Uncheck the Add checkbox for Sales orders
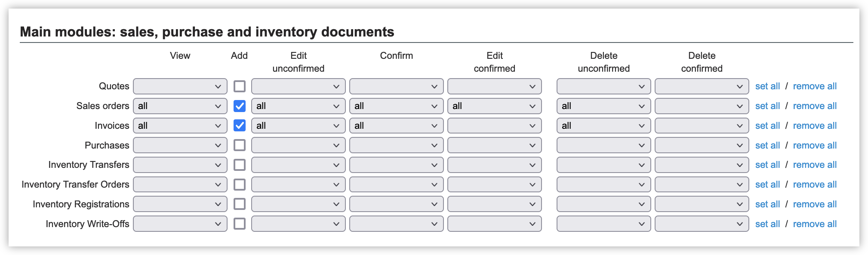 (x=240, y=106)
